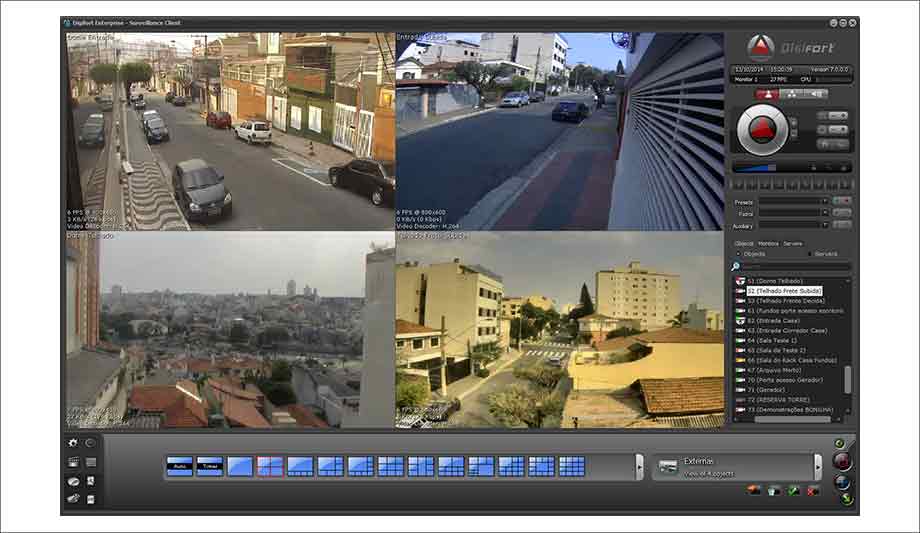Select the Servers radio button

(x=809, y=254)
